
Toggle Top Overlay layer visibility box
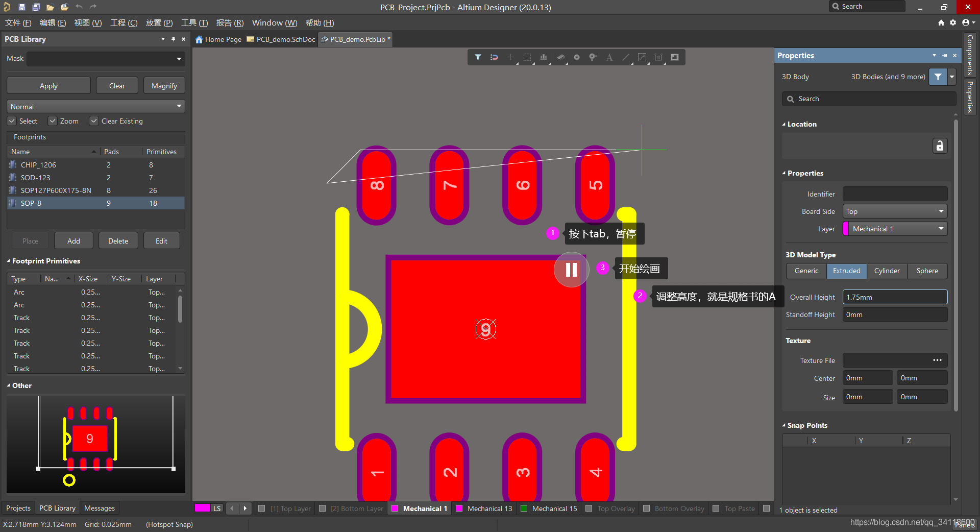click(x=589, y=509)
